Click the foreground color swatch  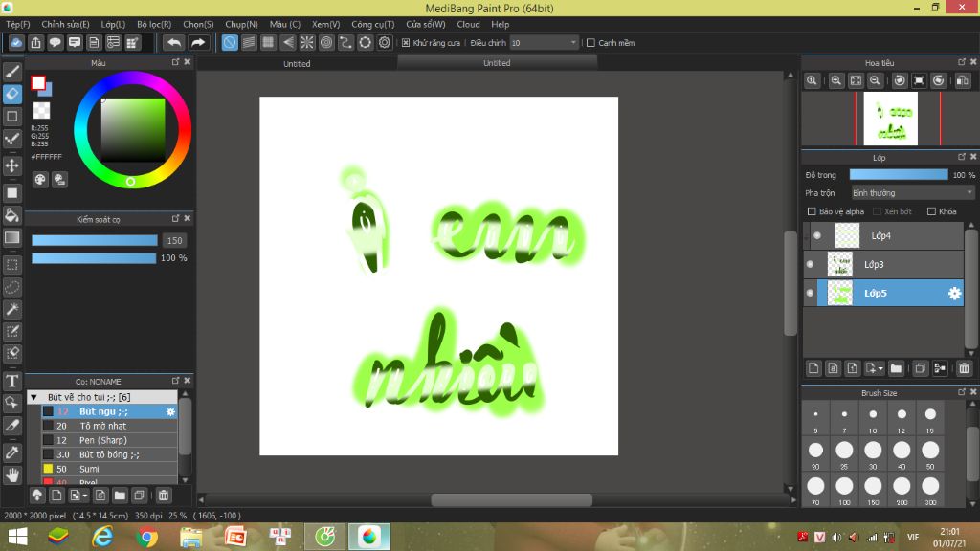38,82
